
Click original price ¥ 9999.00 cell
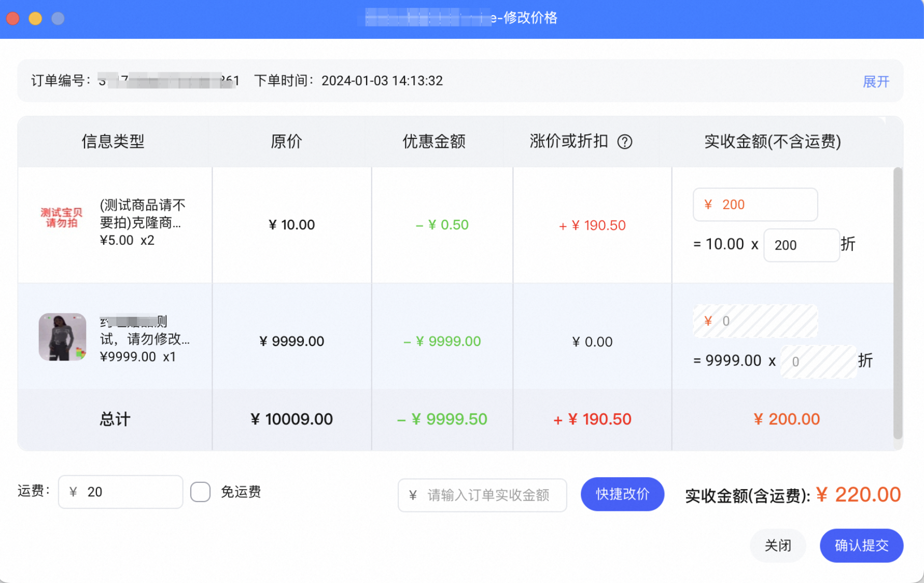click(x=292, y=341)
